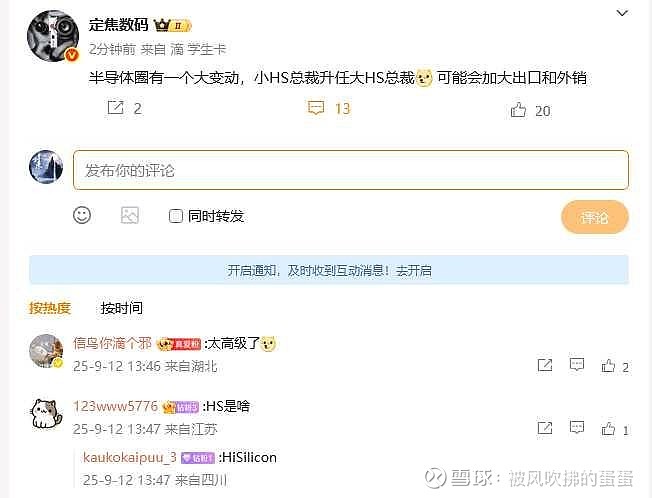This screenshot has width=652, height=498.
Task: Open kaukokaipuu_3 user profile
Action: [x=130, y=457]
